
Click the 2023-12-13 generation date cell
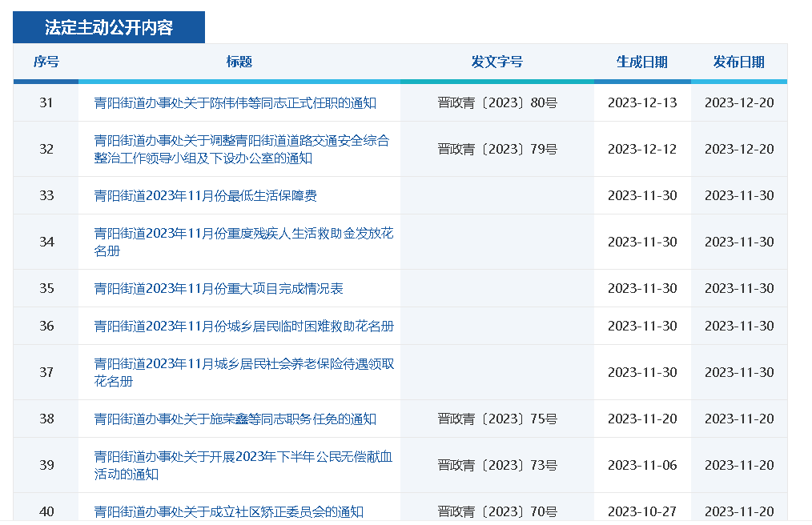[642, 102]
